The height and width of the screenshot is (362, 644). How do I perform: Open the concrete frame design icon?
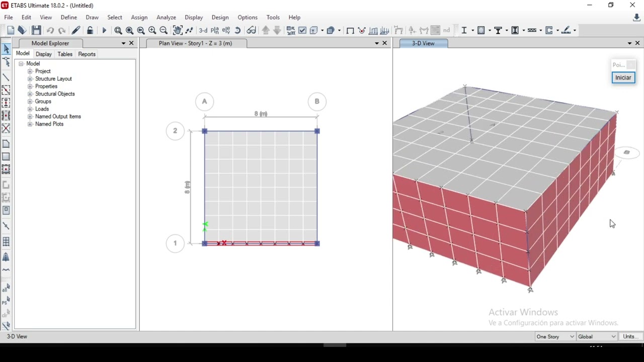tap(480, 31)
